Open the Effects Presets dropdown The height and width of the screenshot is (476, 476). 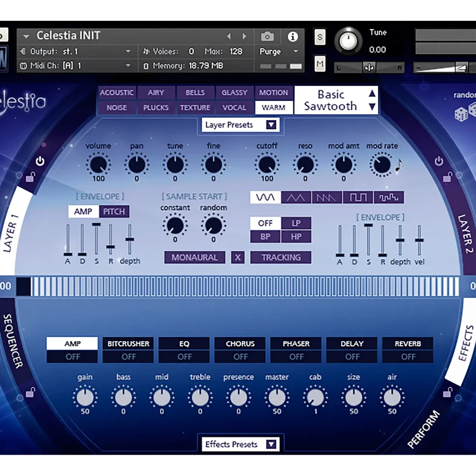click(240, 444)
